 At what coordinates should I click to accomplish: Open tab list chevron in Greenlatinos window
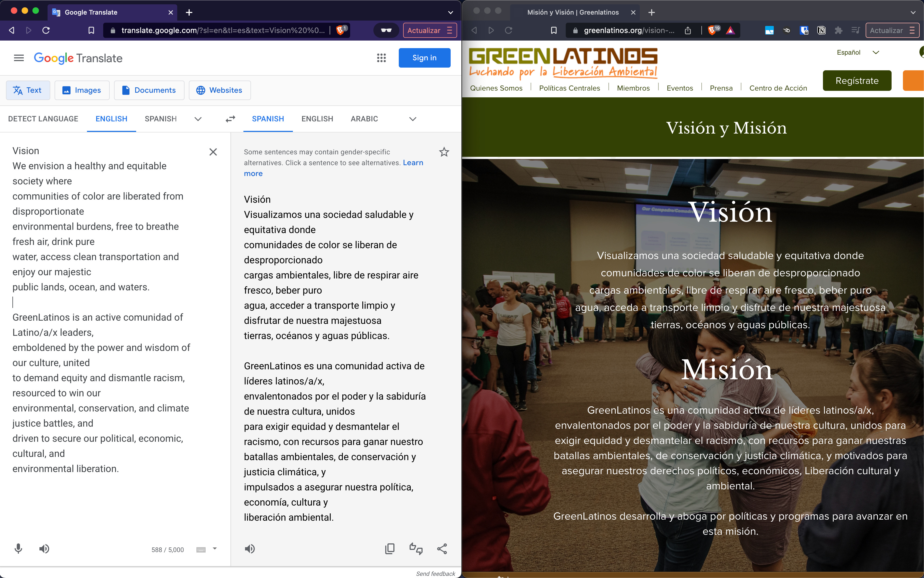pos(913,12)
